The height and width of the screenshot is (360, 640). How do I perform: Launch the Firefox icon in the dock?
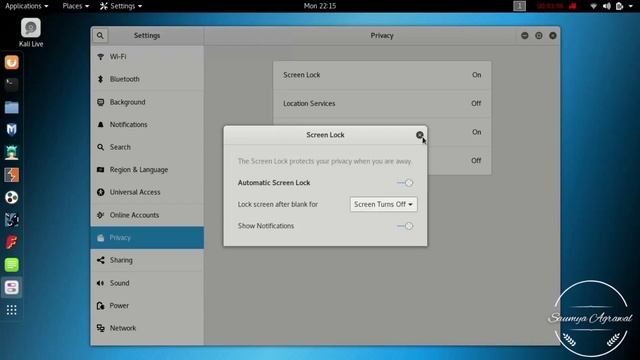coord(11,62)
